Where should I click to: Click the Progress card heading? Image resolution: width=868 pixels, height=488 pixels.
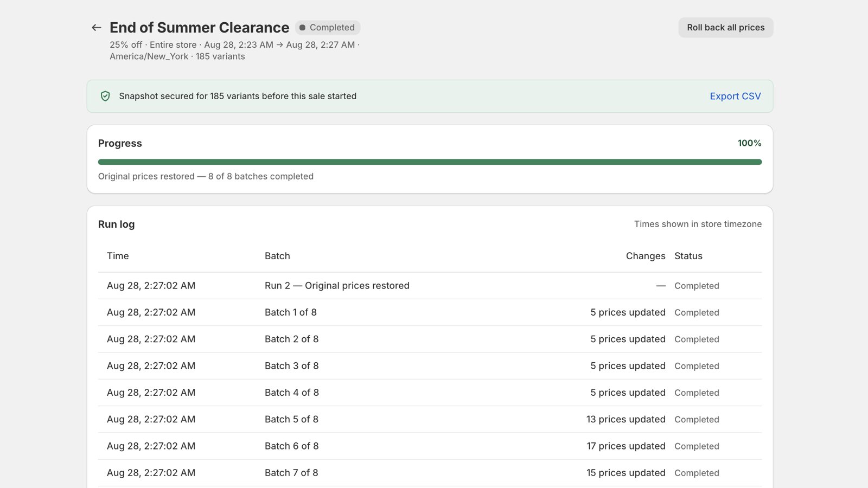click(x=120, y=143)
